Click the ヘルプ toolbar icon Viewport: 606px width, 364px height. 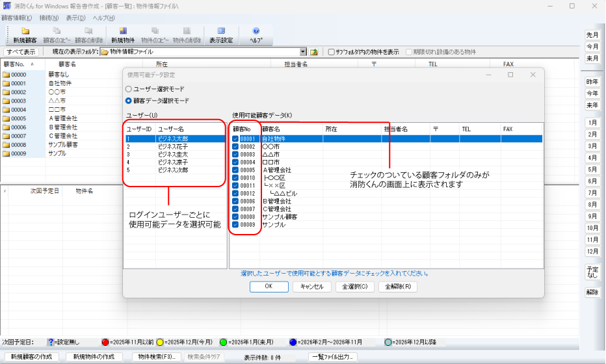256,34
